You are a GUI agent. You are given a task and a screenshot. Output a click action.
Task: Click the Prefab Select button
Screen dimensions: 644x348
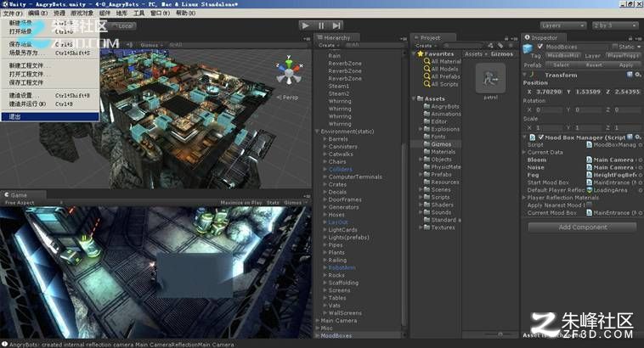coord(561,65)
